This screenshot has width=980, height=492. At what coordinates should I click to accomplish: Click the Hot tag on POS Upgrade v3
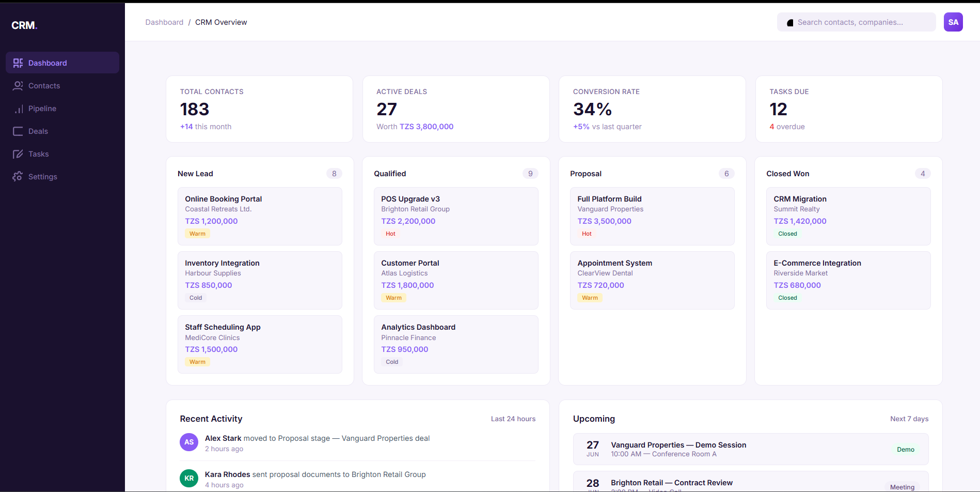(390, 234)
